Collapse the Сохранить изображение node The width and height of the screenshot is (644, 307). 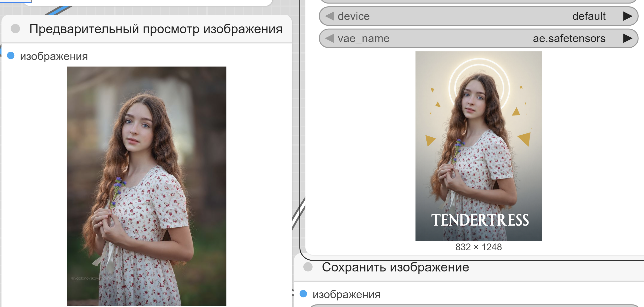pos(308,267)
